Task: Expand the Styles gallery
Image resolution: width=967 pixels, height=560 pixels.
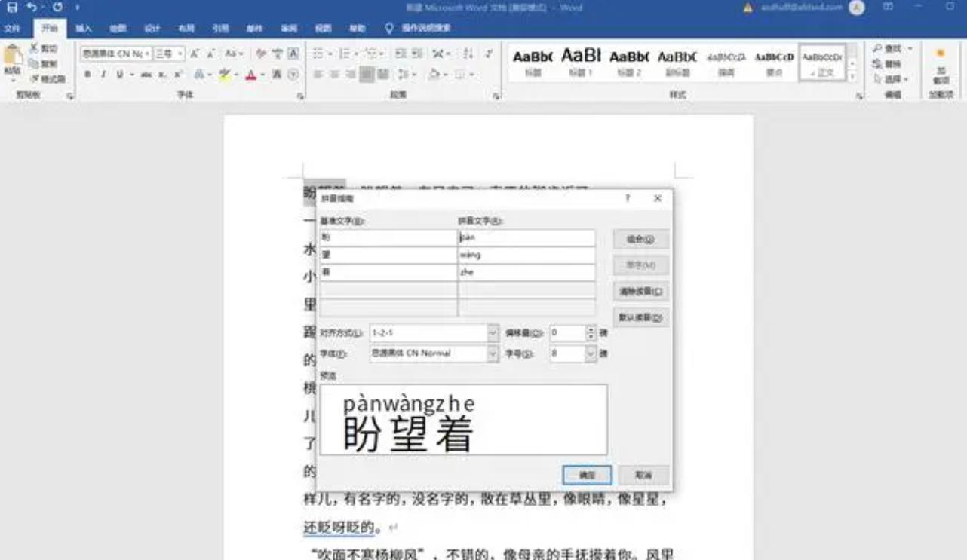Action: [852, 77]
